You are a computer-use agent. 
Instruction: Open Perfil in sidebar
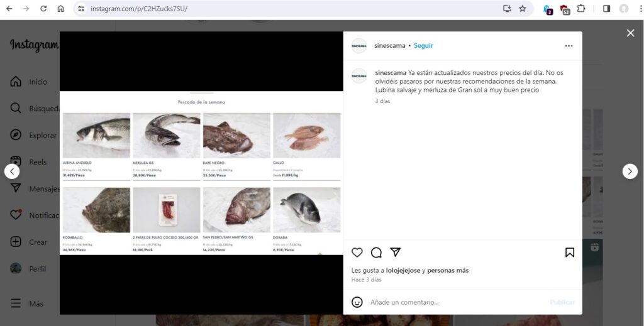pos(28,269)
